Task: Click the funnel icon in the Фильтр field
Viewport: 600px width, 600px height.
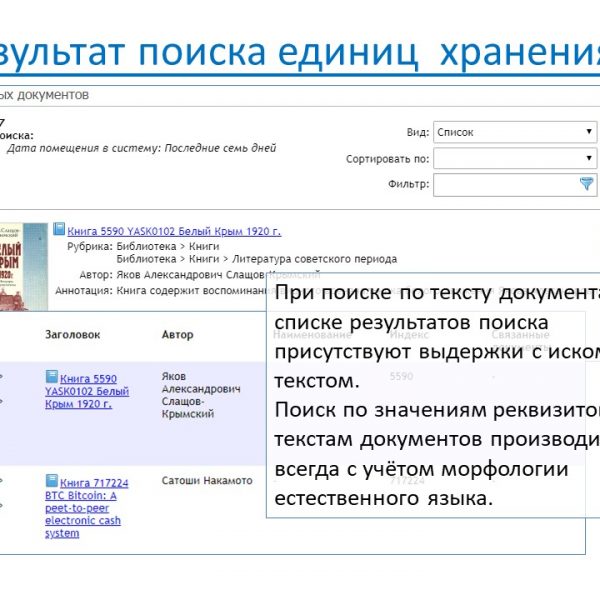Action: [586, 184]
